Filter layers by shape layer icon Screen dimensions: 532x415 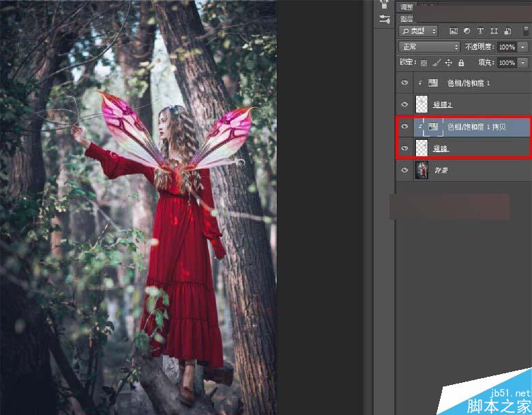point(494,31)
